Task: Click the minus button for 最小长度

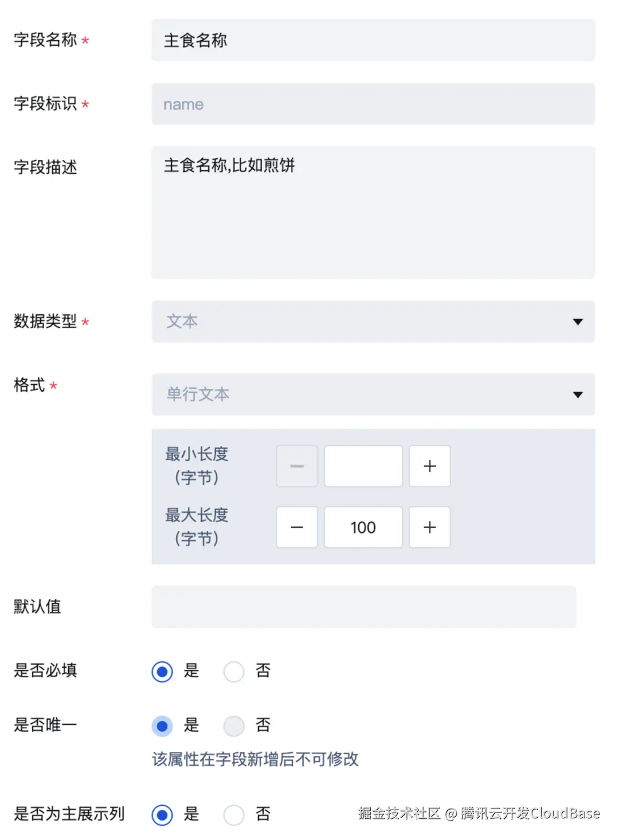Action: 297,466
